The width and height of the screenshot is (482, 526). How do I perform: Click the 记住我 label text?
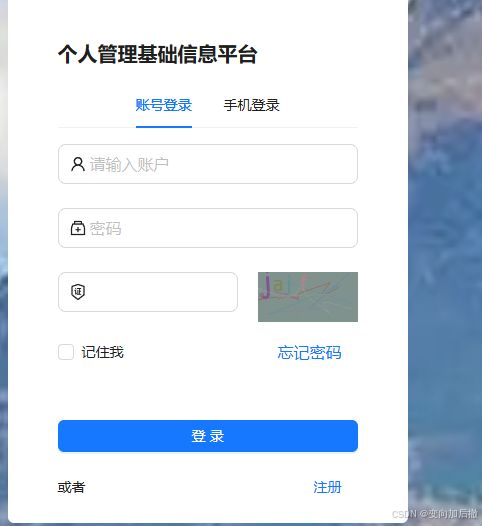(102, 352)
